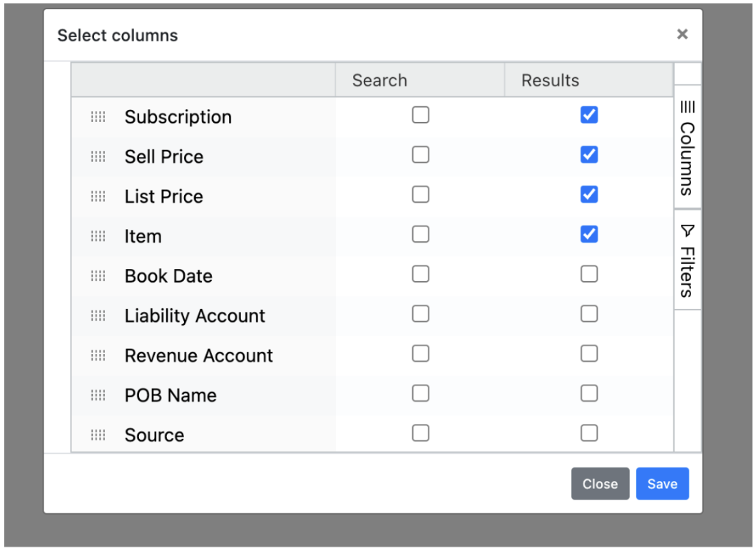Image resolution: width=756 pixels, height=551 pixels.
Task: Click the Liability Account drag handle icon
Action: pos(98,316)
